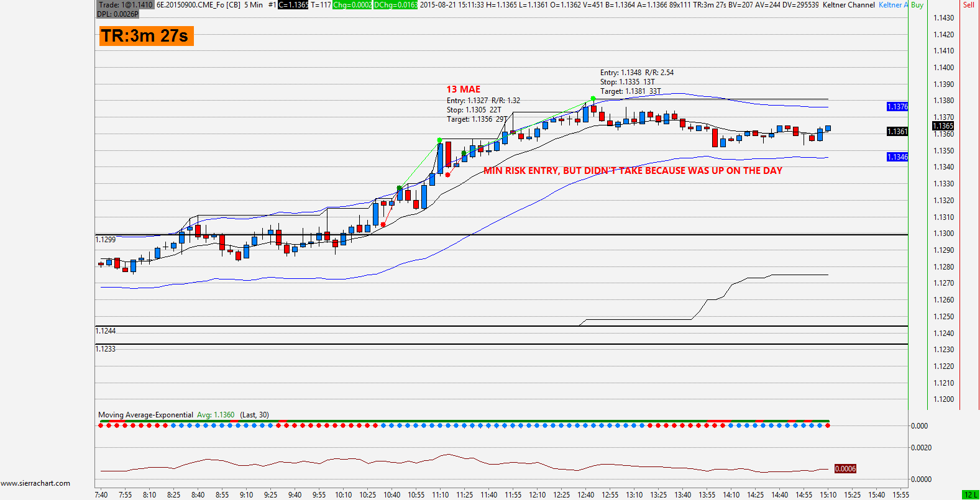Click the blue 1.1346 lower band price tag
This screenshot has height=500, width=980.
click(x=897, y=157)
